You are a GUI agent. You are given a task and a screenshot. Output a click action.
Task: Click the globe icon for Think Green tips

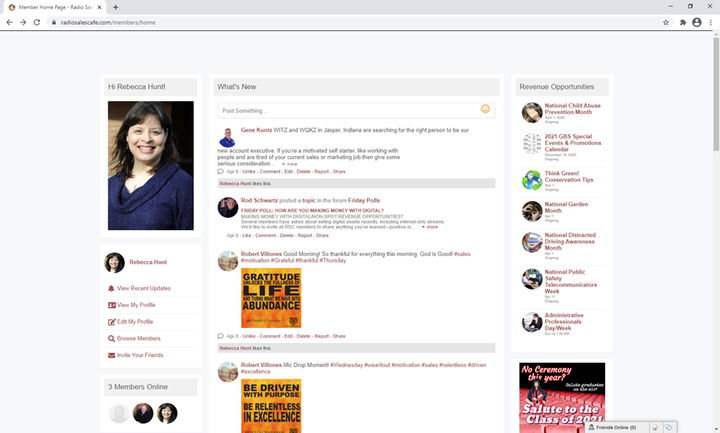[532, 180]
